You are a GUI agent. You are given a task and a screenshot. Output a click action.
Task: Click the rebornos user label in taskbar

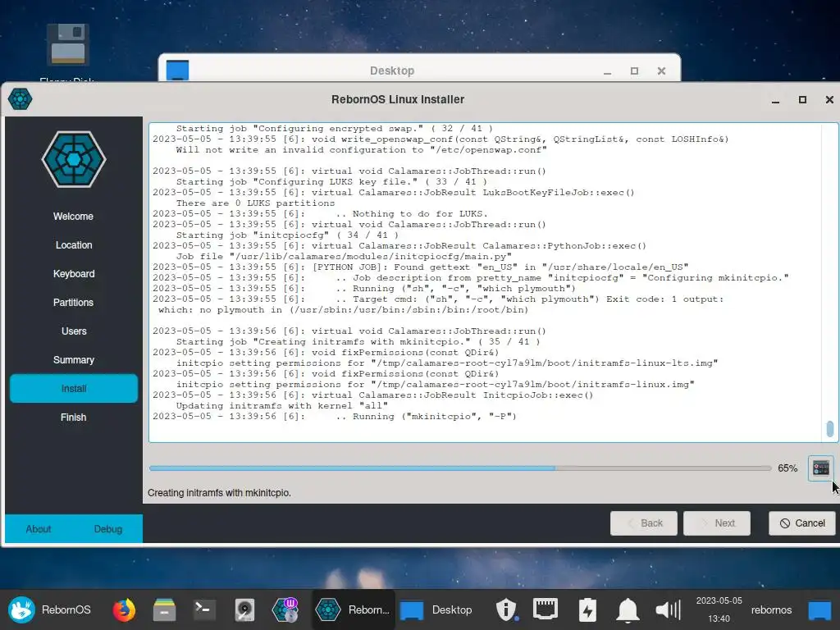[x=771, y=609]
